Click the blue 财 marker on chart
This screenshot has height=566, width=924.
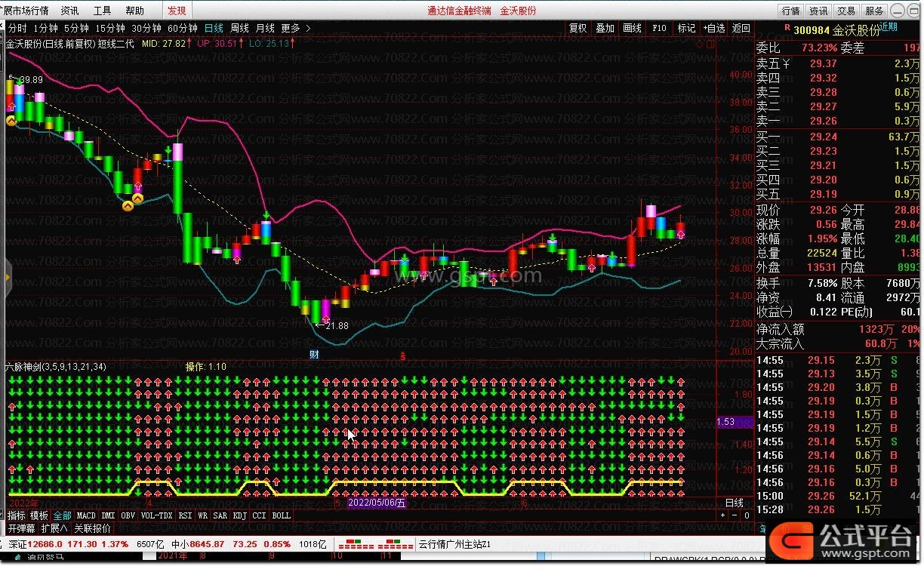[314, 354]
